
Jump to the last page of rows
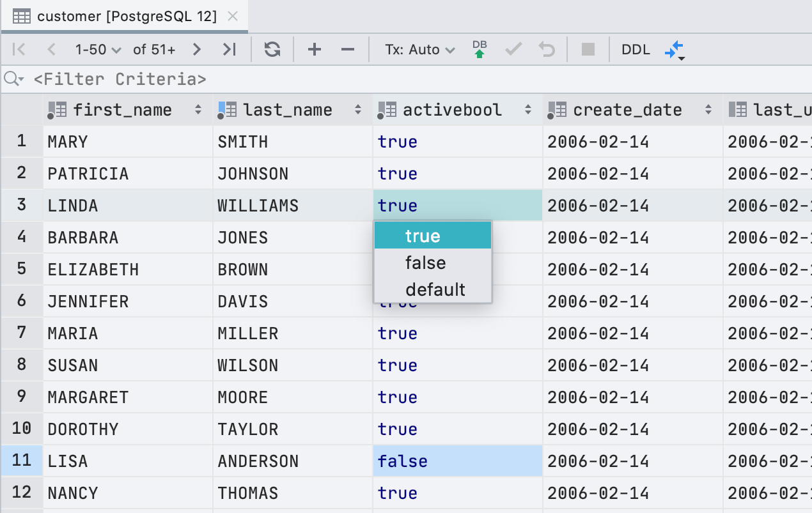tap(229, 49)
